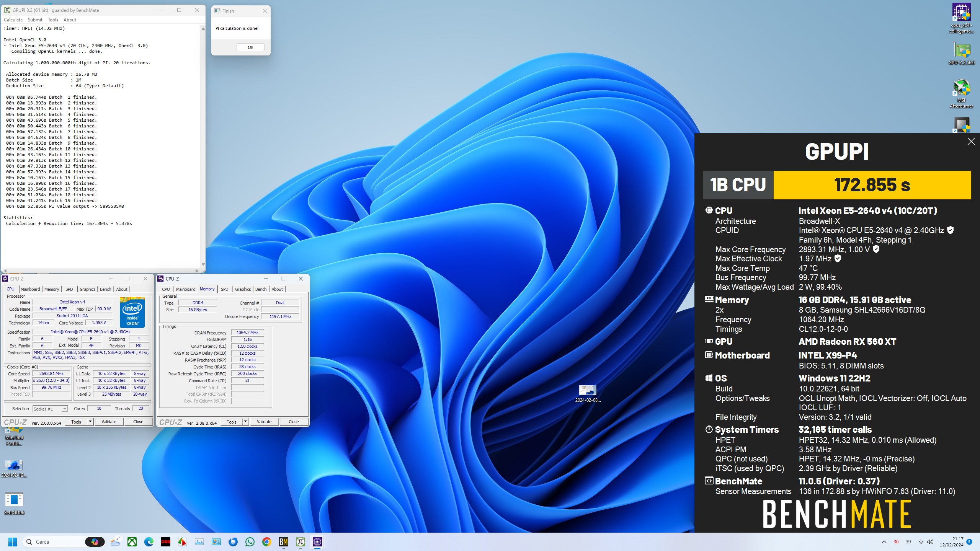Open the weather widget showing 5°

(x=115, y=542)
